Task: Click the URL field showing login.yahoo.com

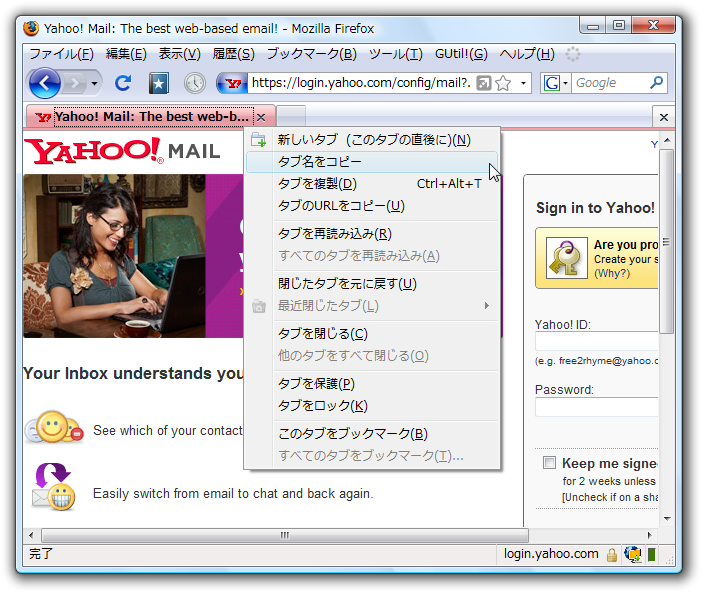Action: click(x=361, y=83)
